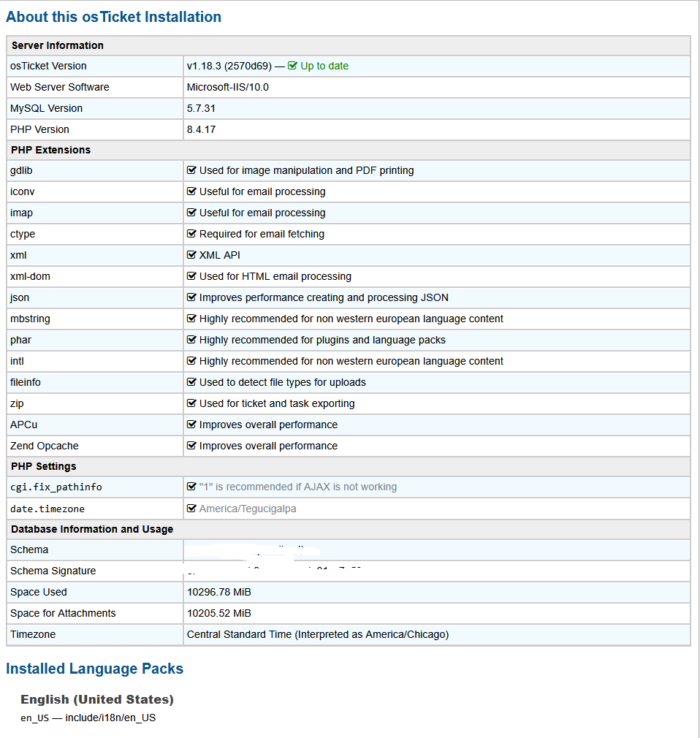Image resolution: width=700 pixels, height=738 pixels.
Task: Click the Web Server Software label
Action: (60, 87)
